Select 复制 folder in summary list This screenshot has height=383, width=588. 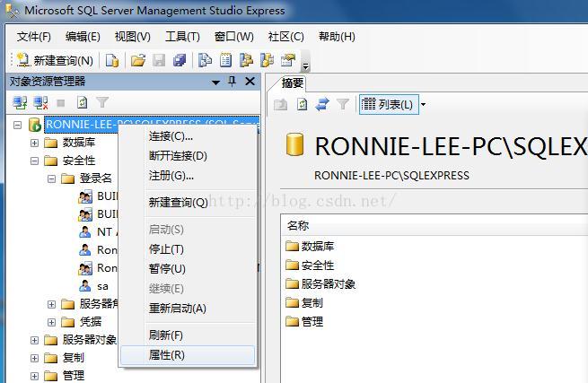304,302
